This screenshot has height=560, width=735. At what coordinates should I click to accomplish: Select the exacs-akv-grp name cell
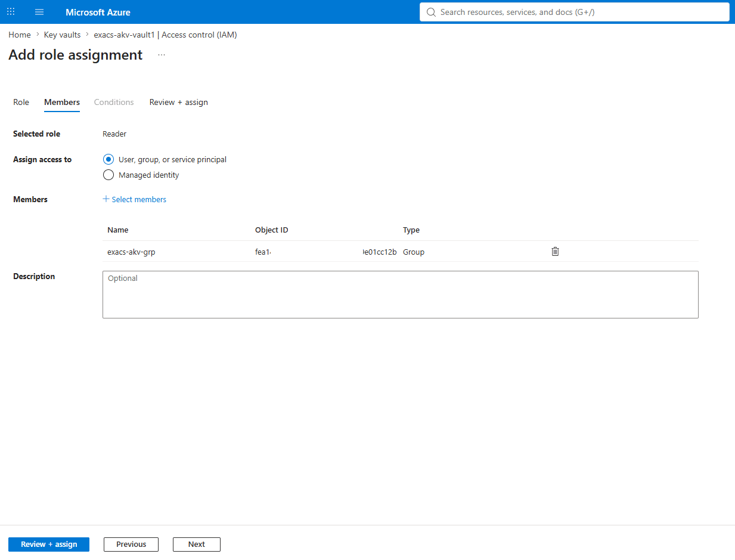point(131,252)
